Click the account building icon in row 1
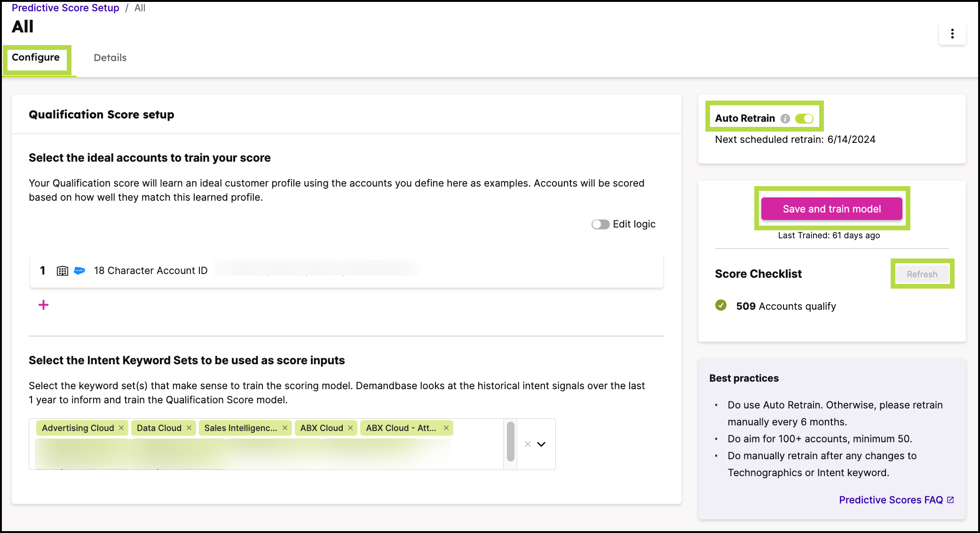 point(62,271)
